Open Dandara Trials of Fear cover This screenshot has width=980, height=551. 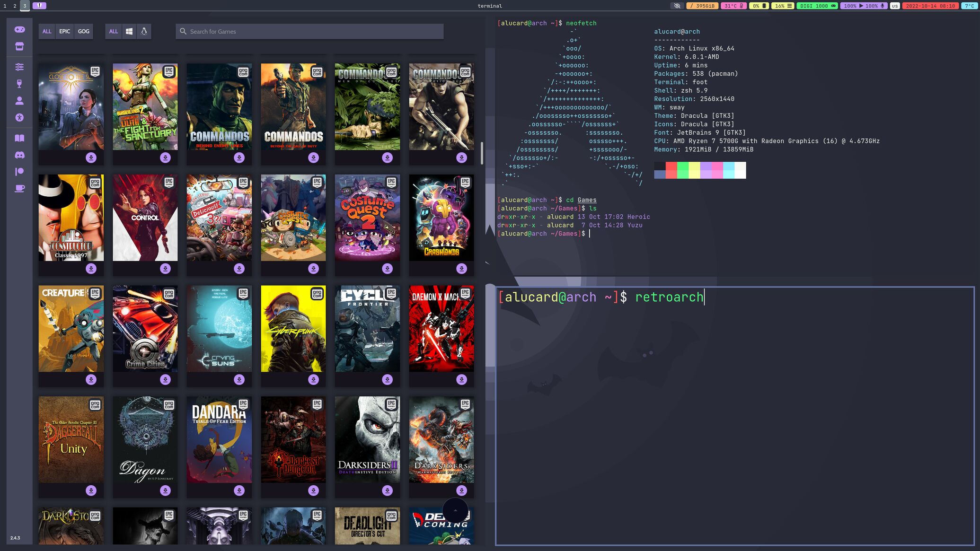[x=219, y=439]
